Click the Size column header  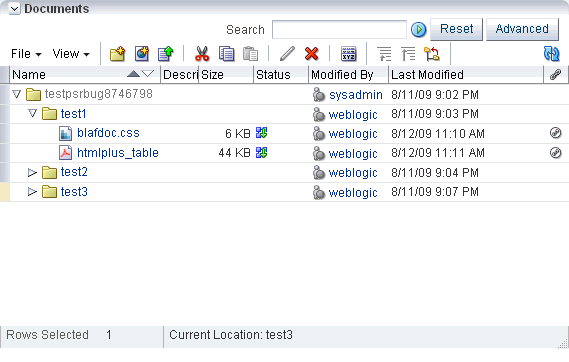pyautogui.click(x=226, y=75)
